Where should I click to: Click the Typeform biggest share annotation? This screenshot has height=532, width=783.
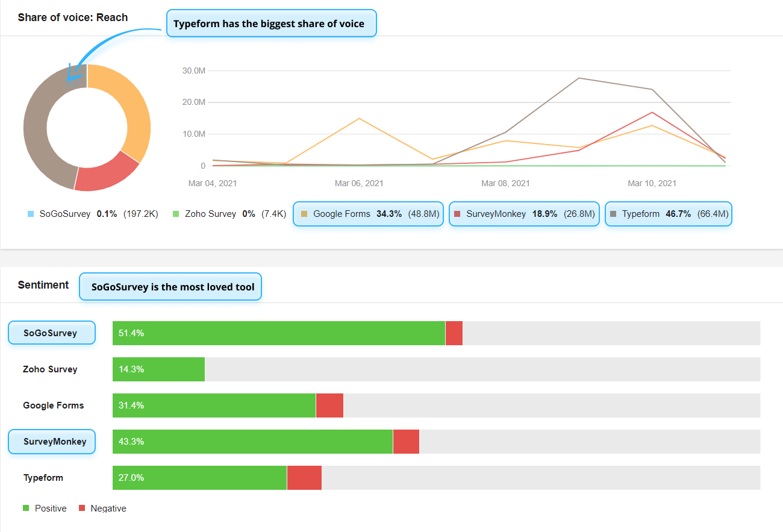pyautogui.click(x=272, y=23)
